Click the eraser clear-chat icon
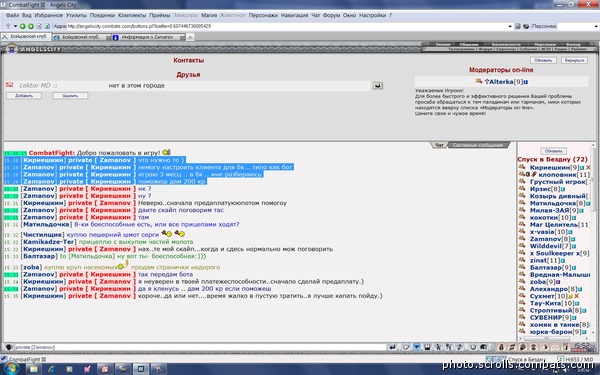This screenshot has width=600, height=375. pyautogui.click(x=406, y=347)
